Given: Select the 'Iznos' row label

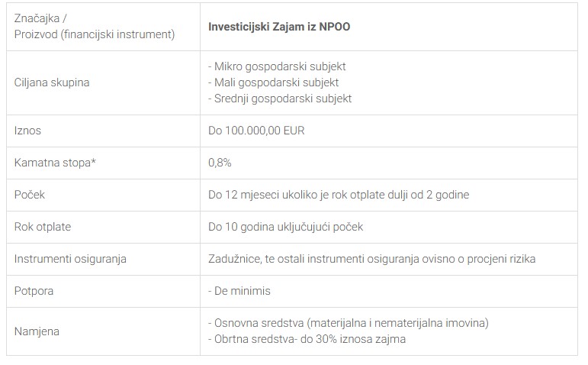Looking at the screenshot, I should pyautogui.click(x=28, y=131).
